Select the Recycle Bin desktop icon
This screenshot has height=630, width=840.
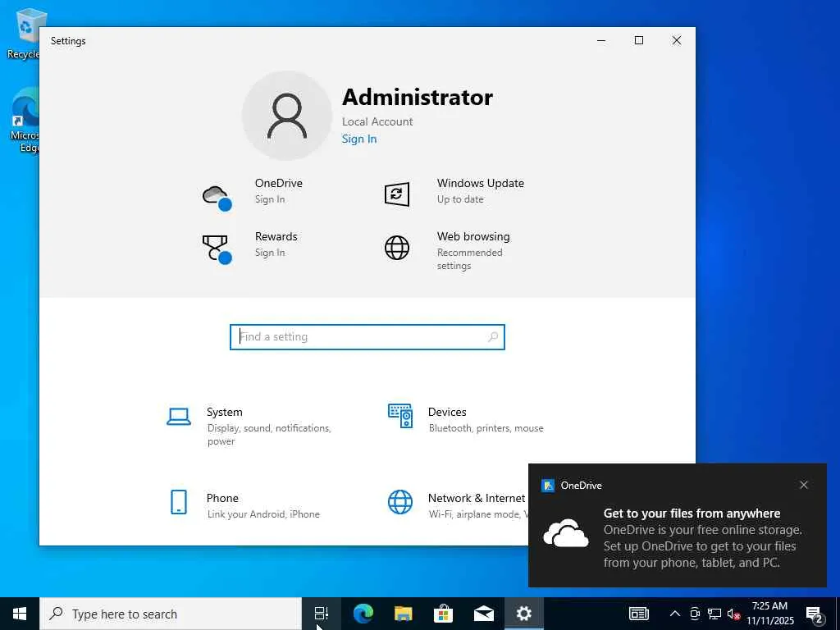[x=24, y=33]
